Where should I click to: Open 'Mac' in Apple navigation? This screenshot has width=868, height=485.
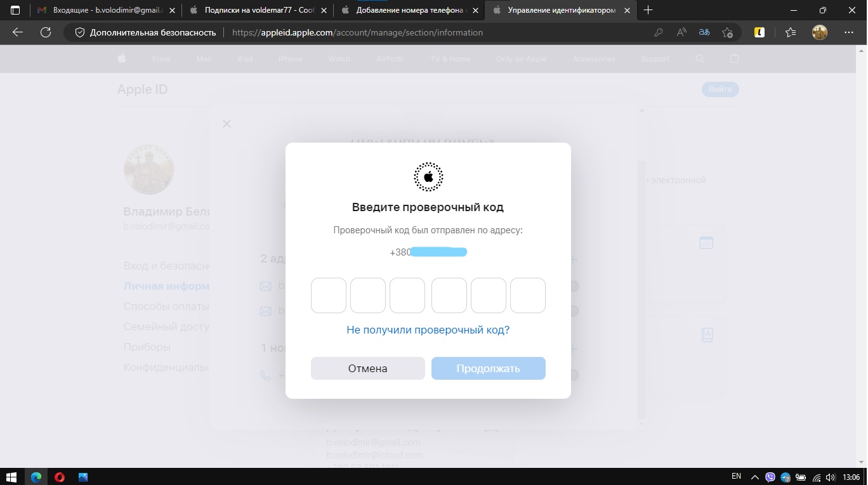pos(204,59)
